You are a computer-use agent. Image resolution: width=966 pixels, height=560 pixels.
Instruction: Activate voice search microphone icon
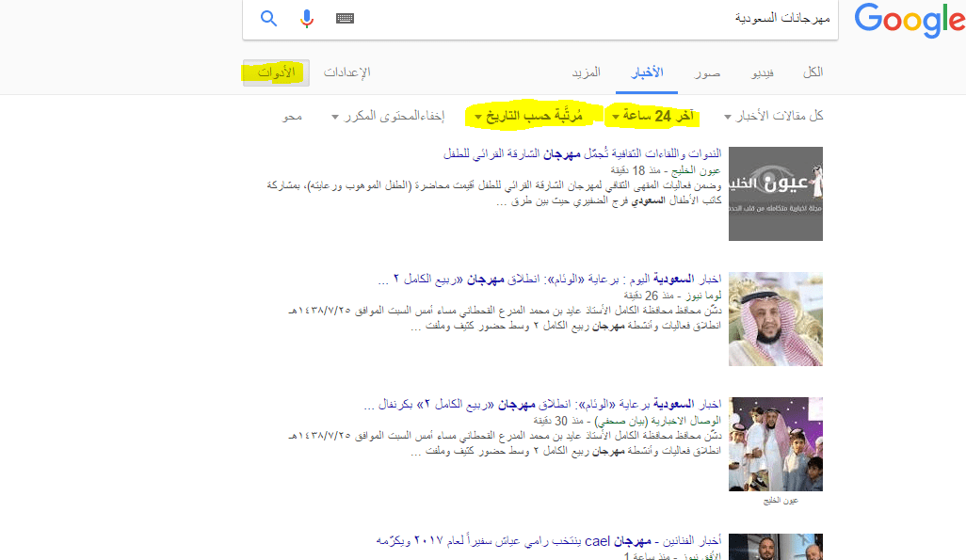[x=307, y=19]
